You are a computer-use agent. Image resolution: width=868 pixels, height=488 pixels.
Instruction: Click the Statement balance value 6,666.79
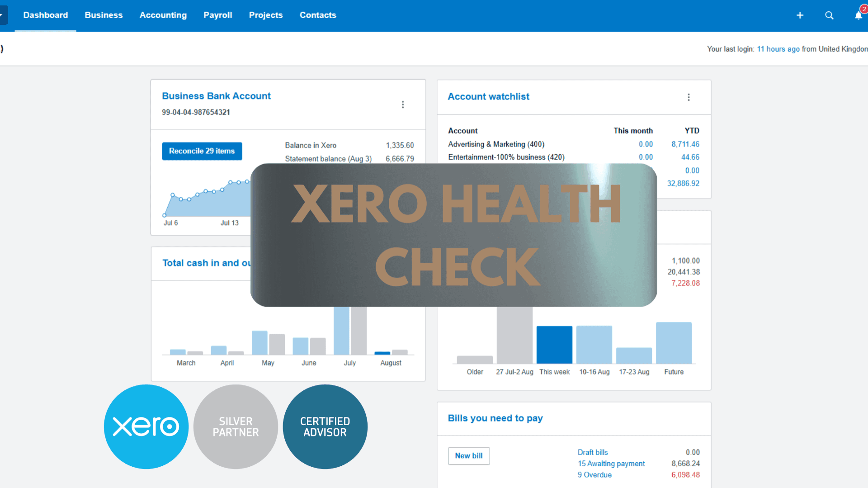400,159
